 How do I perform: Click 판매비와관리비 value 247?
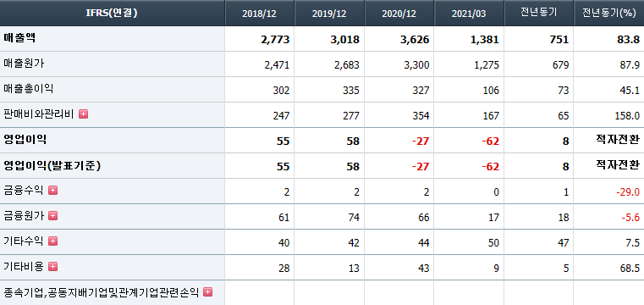(x=281, y=116)
